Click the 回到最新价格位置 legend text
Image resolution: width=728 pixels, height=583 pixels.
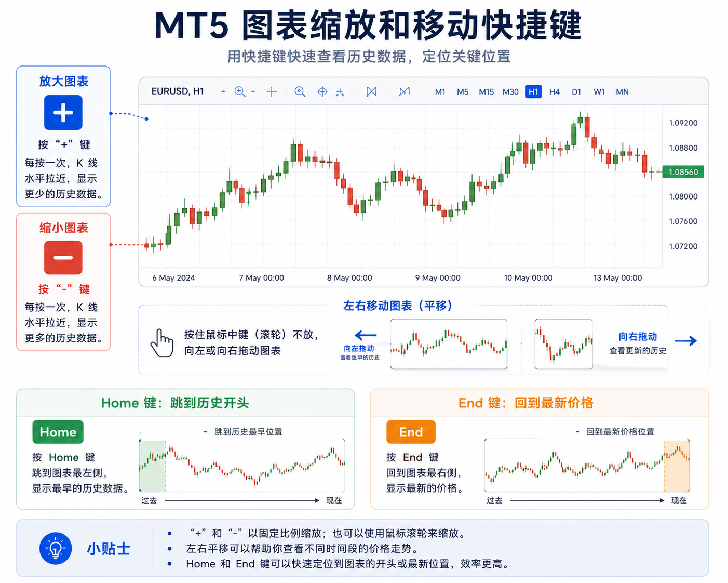point(620,432)
